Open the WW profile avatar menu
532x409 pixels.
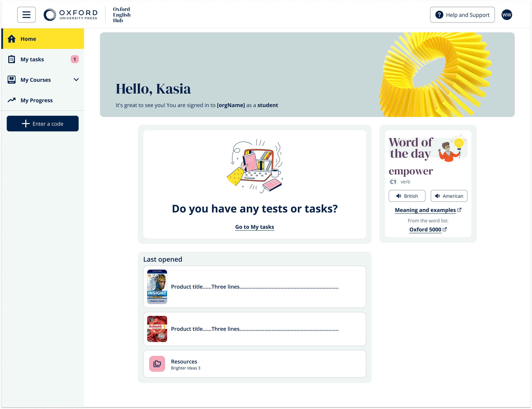[507, 15]
